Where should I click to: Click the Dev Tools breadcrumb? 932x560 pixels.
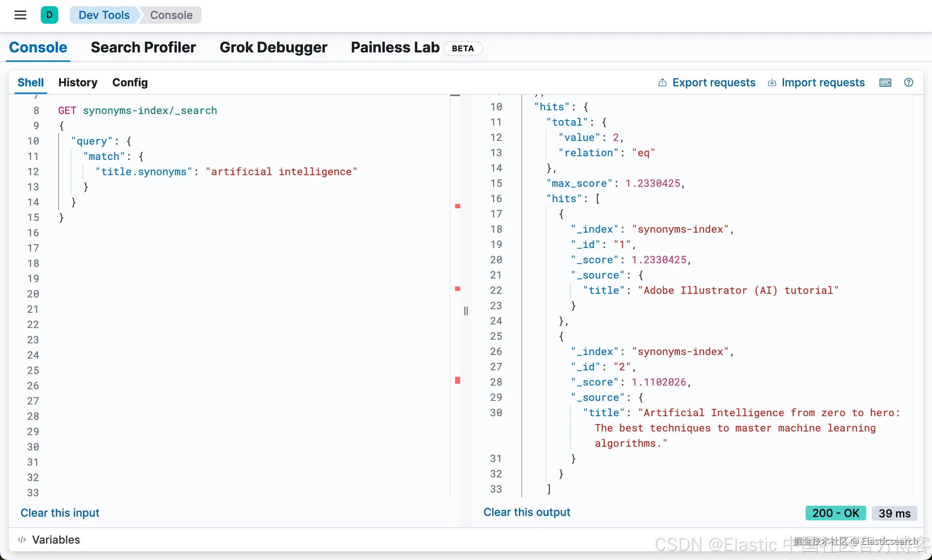pos(104,15)
